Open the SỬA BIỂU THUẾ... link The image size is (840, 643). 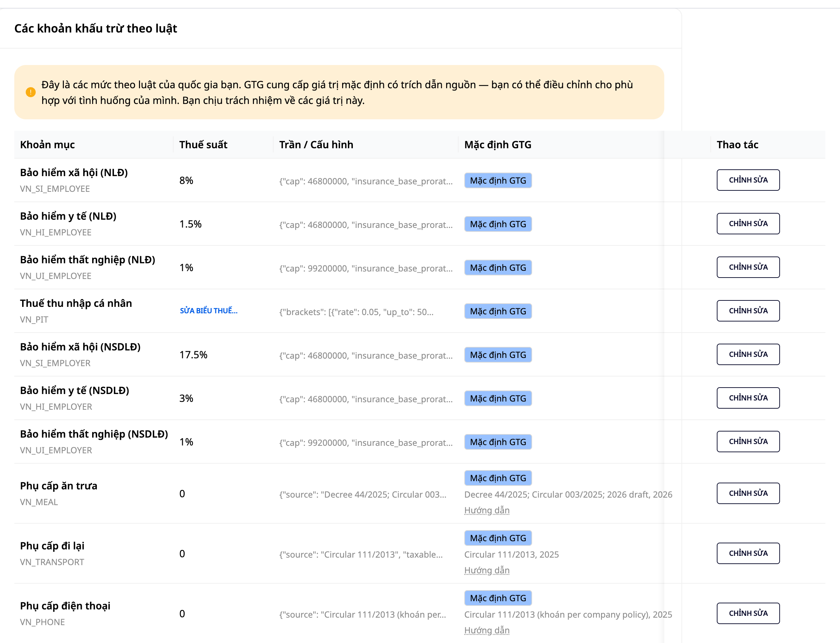pos(209,311)
